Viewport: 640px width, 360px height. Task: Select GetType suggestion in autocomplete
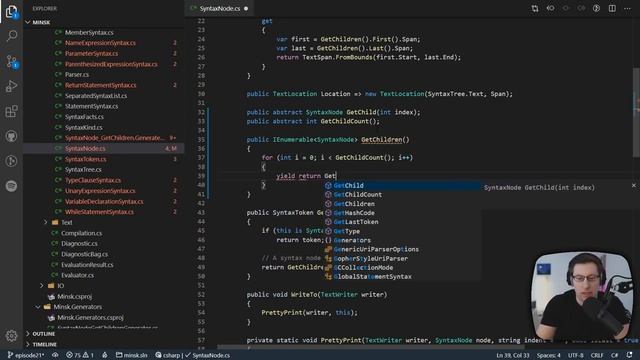pos(402,231)
